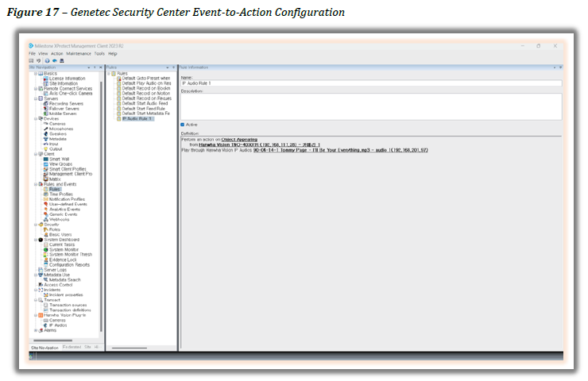Click the System Monitor icon
The image size is (588, 381).
click(x=46, y=249)
